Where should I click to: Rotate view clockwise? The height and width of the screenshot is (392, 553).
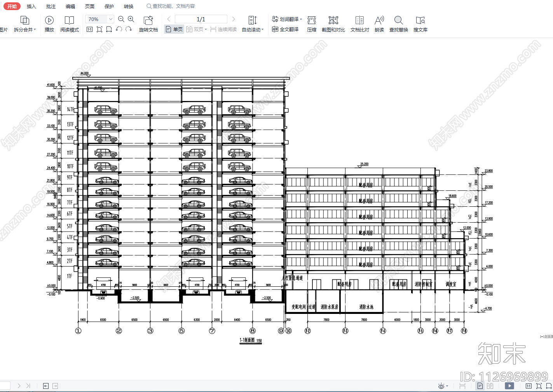click(129, 29)
